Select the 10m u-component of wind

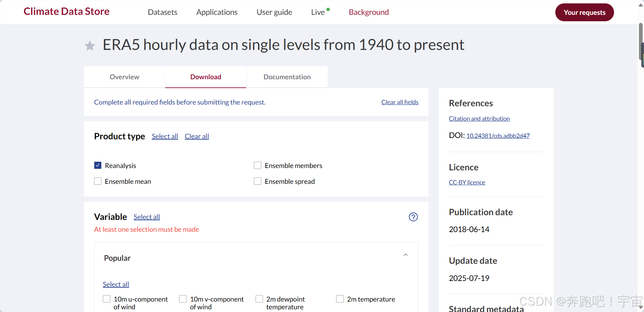[x=106, y=299]
